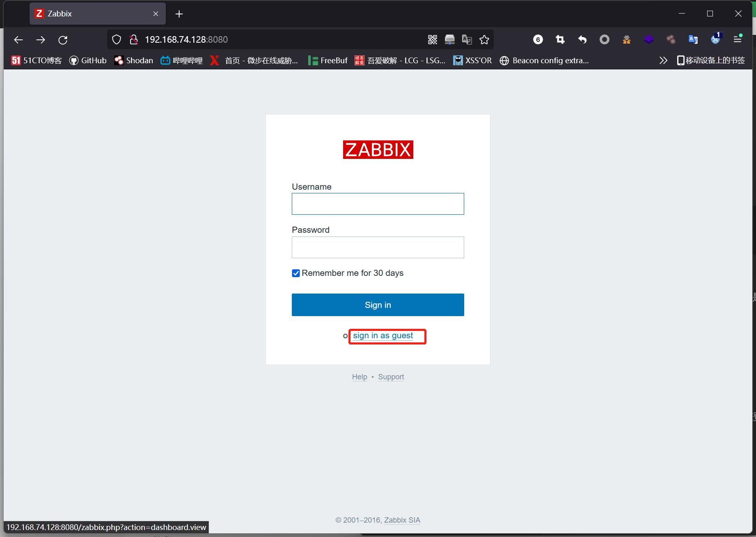756x537 pixels.
Task: Focus the Password input field
Action: coord(378,247)
